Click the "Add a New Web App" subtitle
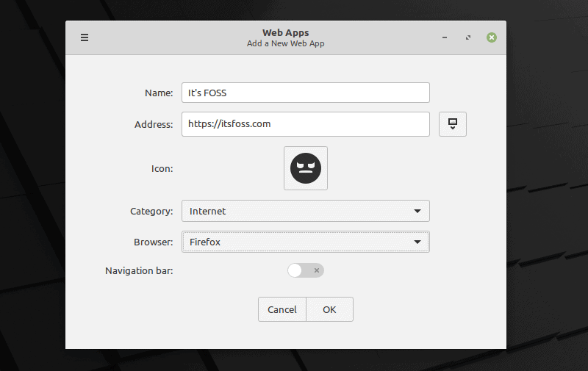The width and height of the screenshot is (588, 371). (286, 43)
